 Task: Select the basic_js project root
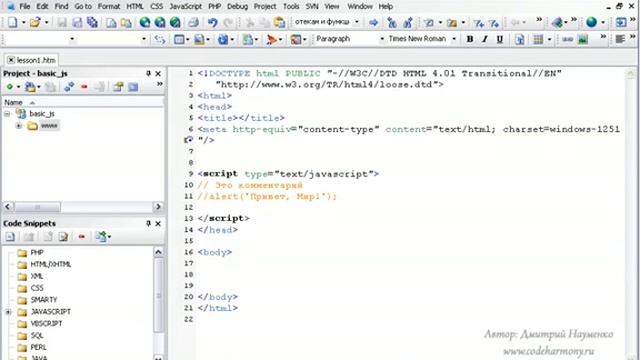[x=42, y=114]
